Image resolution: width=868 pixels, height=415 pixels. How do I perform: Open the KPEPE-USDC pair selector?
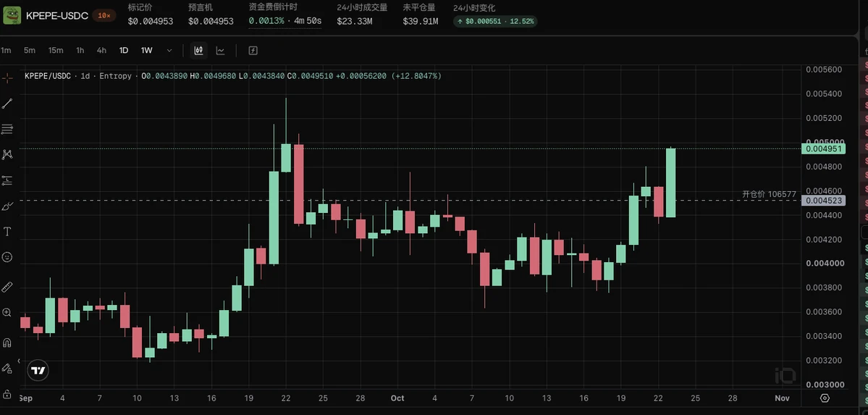coord(57,15)
